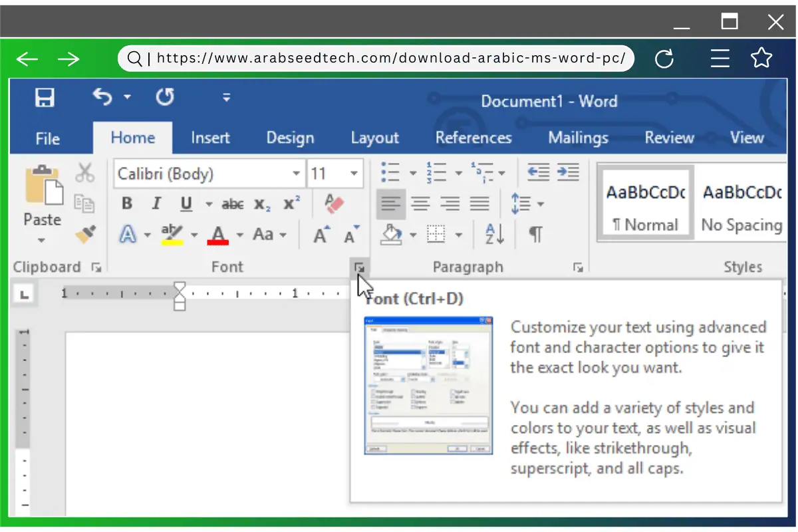Image resolution: width=798 pixels, height=532 pixels.
Task: Click the Sort A to Z icon
Action: (x=495, y=234)
